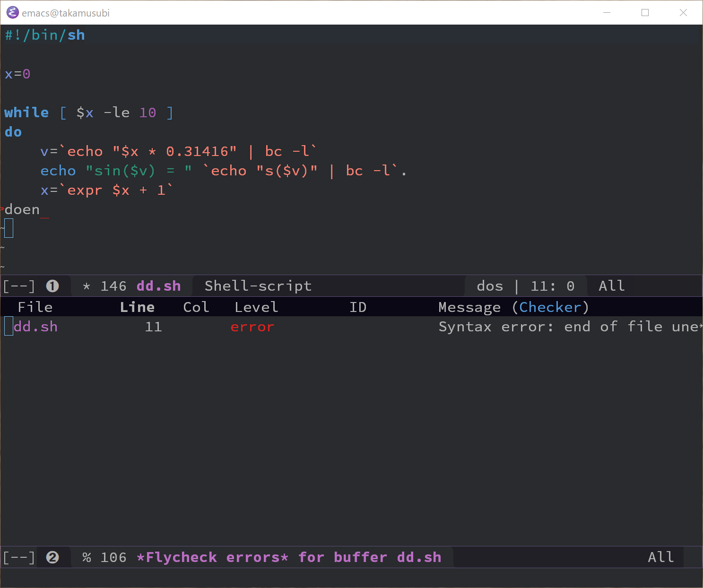Click the read-only percent indicator in Flycheck mode line
Screen dimensions: 703x588
point(87,558)
